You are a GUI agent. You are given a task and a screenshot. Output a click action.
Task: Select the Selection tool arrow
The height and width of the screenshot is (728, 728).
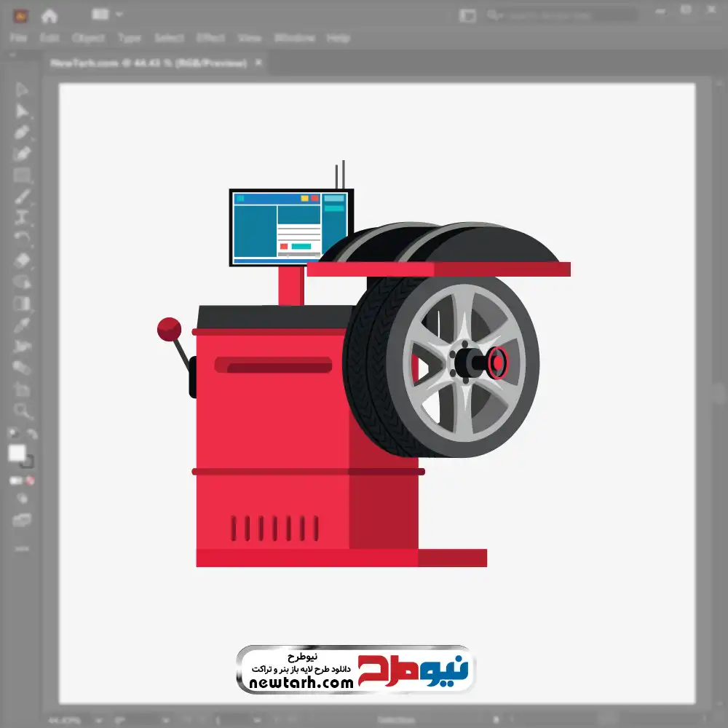(x=22, y=90)
